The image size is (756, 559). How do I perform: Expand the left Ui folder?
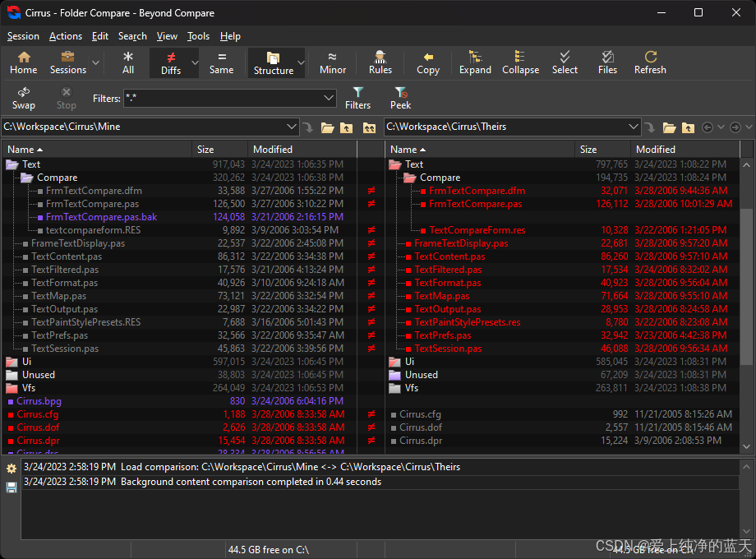click(x=12, y=362)
